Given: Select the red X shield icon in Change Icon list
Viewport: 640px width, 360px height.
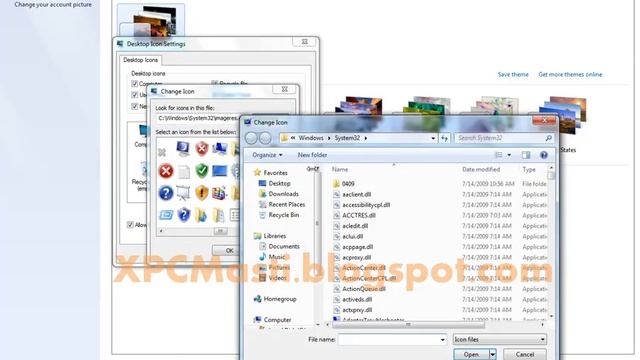Looking at the screenshot, I should tap(202, 149).
